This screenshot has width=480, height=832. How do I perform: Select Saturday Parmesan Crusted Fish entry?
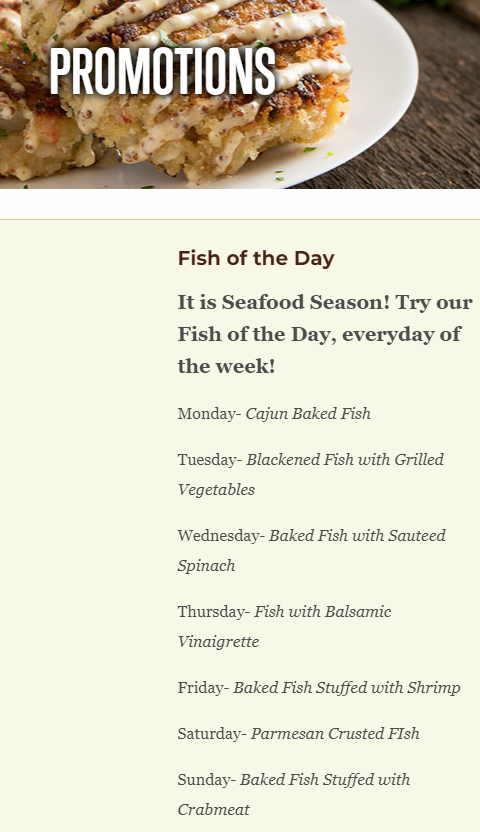point(299,733)
